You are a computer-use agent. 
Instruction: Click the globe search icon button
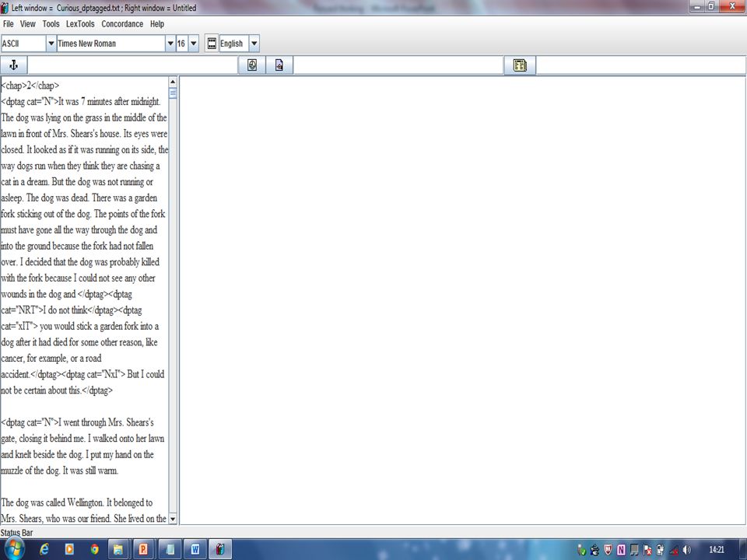252,65
